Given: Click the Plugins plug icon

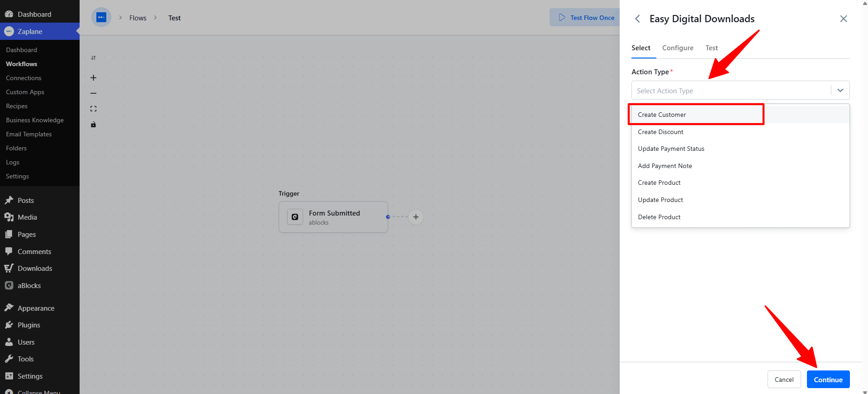Looking at the screenshot, I should (9, 325).
